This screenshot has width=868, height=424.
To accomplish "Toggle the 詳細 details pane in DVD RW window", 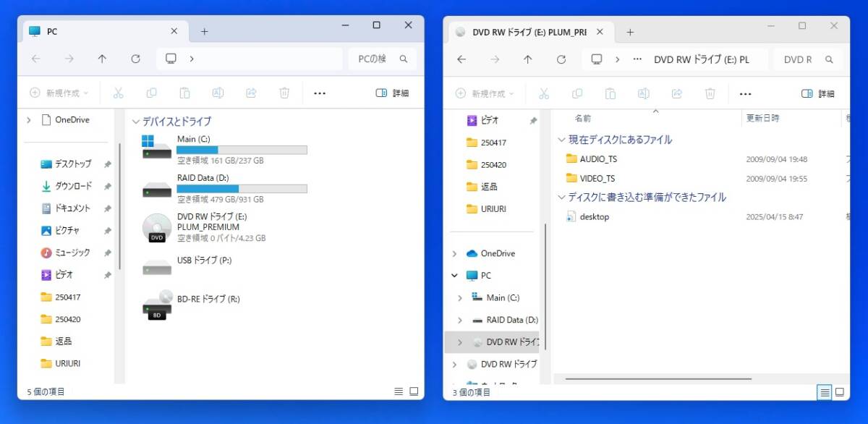I will [818, 94].
